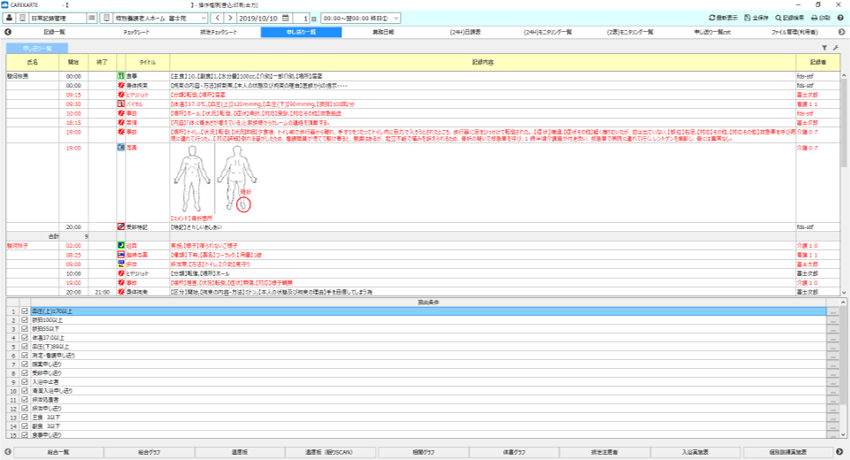Toggle the checkbox in condition row 5
This screenshot has height=460, width=850.
click(24, 346)
